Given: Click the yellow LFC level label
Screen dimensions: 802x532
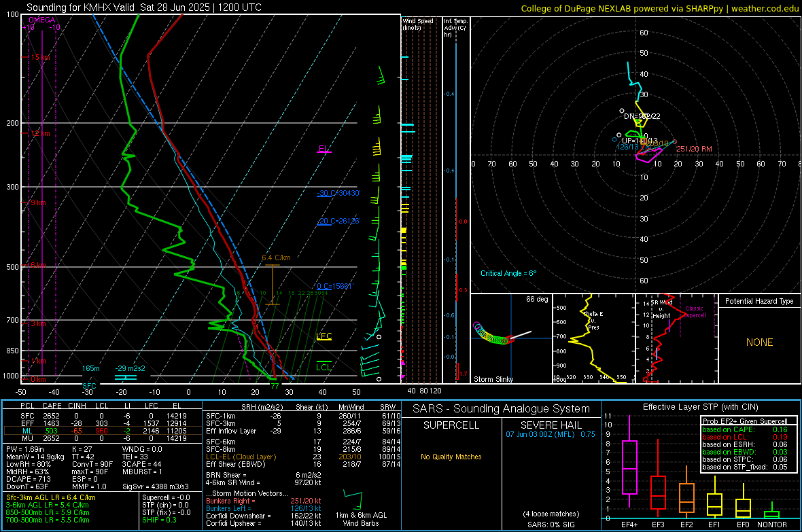Looking at the screenshot, I should coord(324,336).
